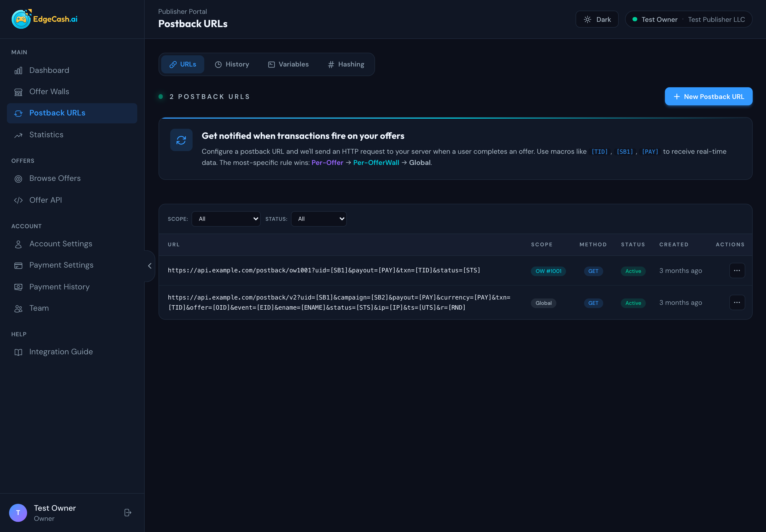
Task: Click the Created column header
Action: point(674,245)
